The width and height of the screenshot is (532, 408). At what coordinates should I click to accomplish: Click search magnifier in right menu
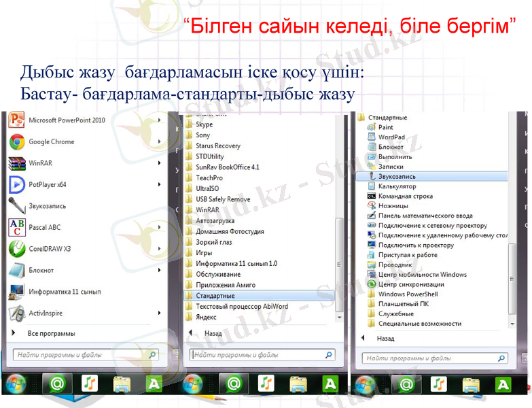click(501, 358)
